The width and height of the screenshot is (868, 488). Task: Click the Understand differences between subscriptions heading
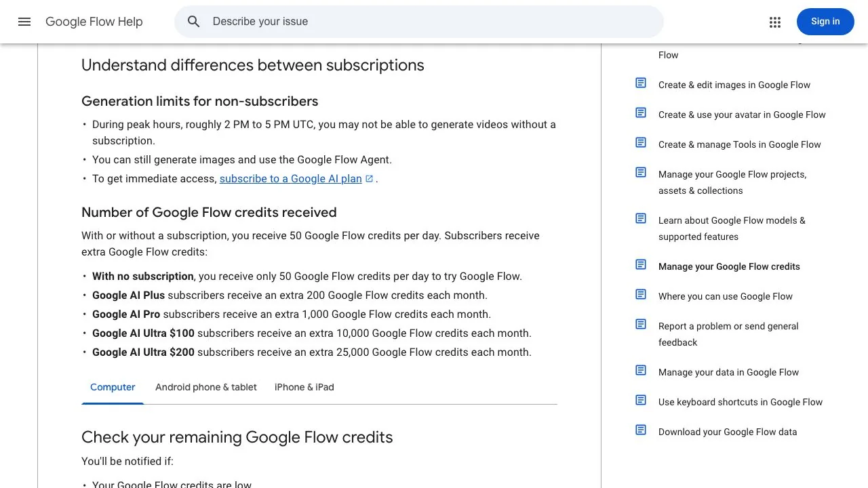[x=253, y=65]
